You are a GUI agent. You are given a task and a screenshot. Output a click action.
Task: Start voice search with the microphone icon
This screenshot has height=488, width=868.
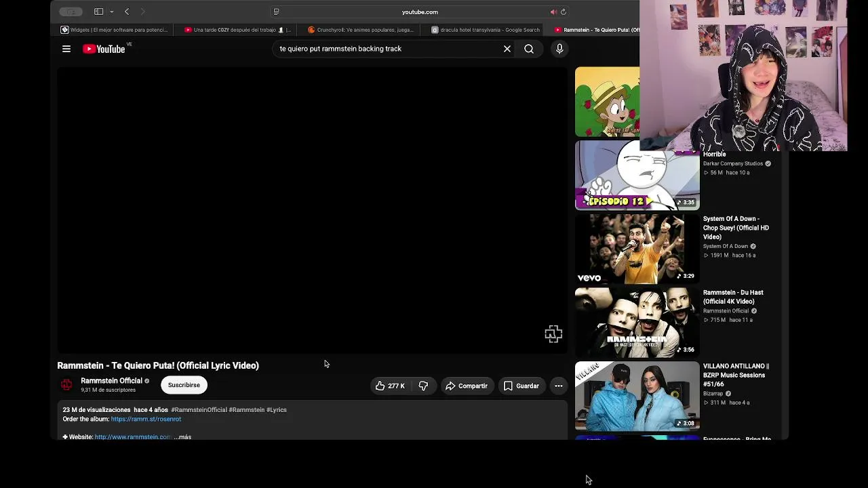click(559, 49)
